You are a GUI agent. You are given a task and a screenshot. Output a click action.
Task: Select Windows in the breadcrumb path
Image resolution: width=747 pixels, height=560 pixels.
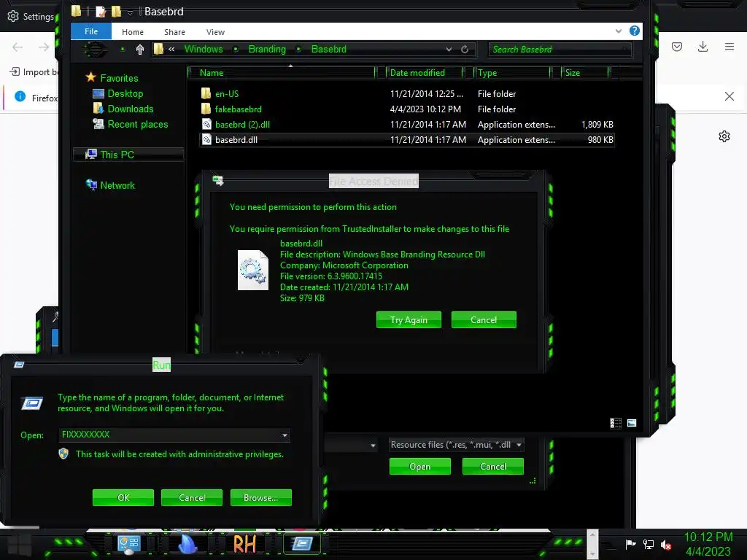[x=204, y=49]
